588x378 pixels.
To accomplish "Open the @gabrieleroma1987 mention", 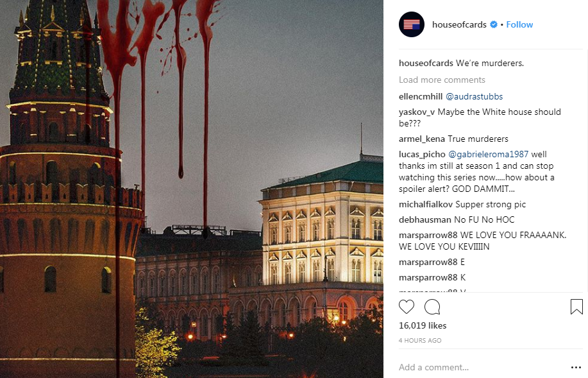I will 488,154.
